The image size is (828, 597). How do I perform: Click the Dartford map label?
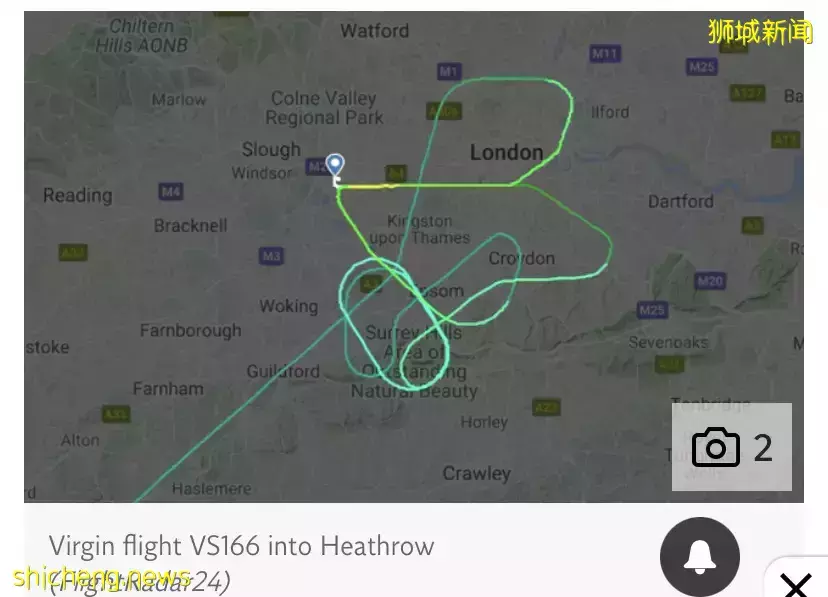coord(681,202)
